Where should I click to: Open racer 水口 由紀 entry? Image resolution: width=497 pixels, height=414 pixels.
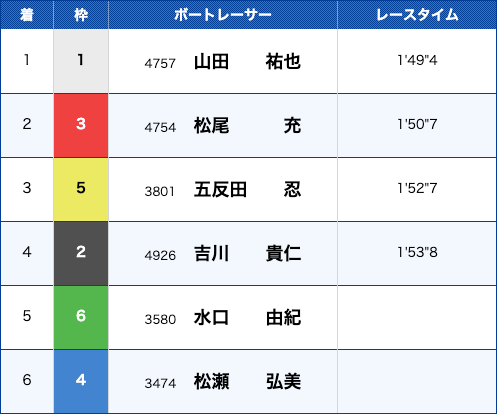click(x=247, y=318)
